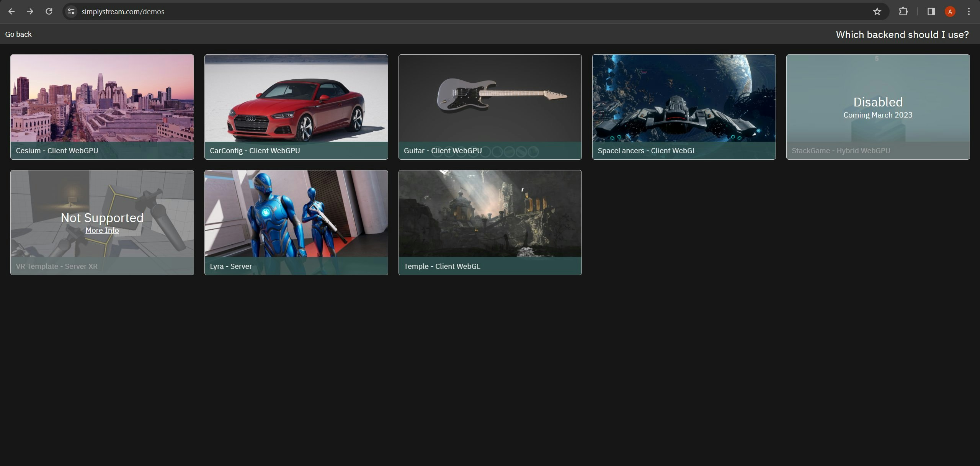980x466 pixels.
Task: Reload the current page
Action: point(49,11)
